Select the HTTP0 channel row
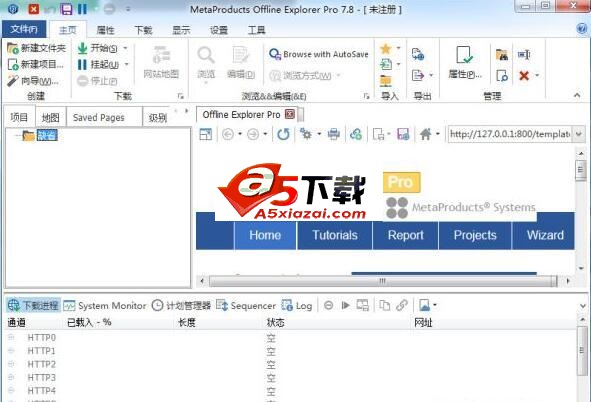This screenshot has width=591, height=402. pyautogui.click(x=290, y=338)
